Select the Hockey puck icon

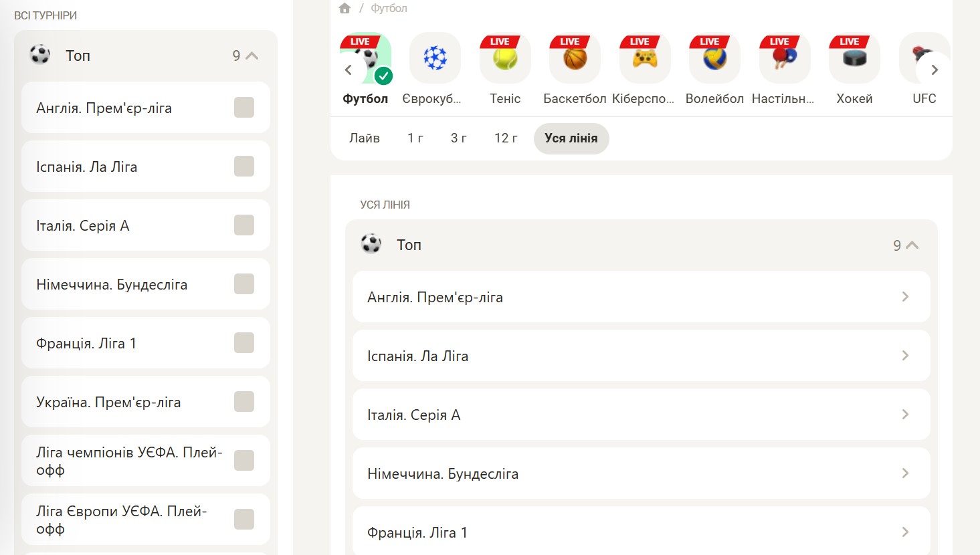(x=854, y=59)
